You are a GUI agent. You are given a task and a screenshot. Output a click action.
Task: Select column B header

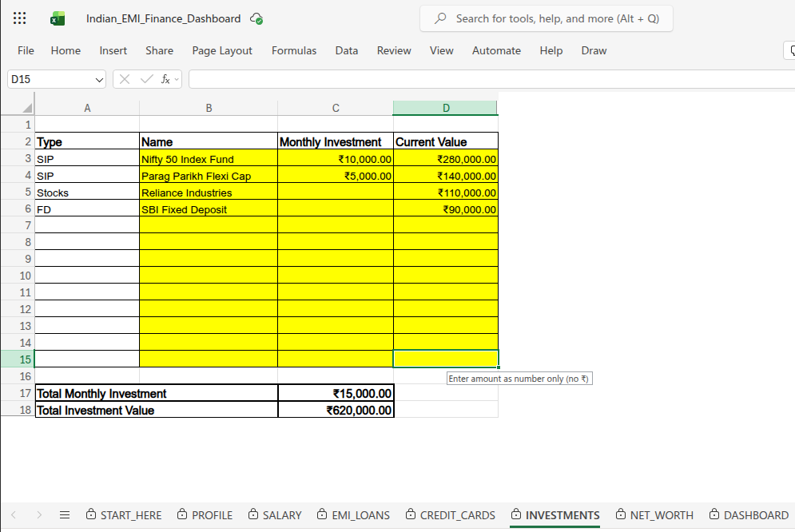coord(209,108)
